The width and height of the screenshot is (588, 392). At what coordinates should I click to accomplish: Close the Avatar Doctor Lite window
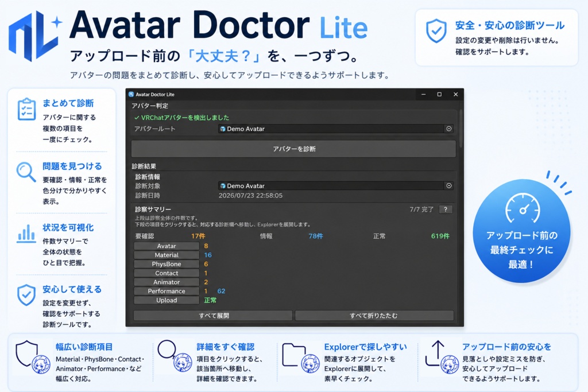pos(455,95)
